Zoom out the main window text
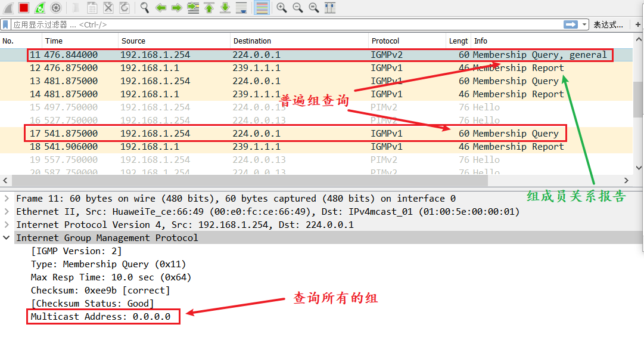 pyautogui.click(x=298, y=7)
